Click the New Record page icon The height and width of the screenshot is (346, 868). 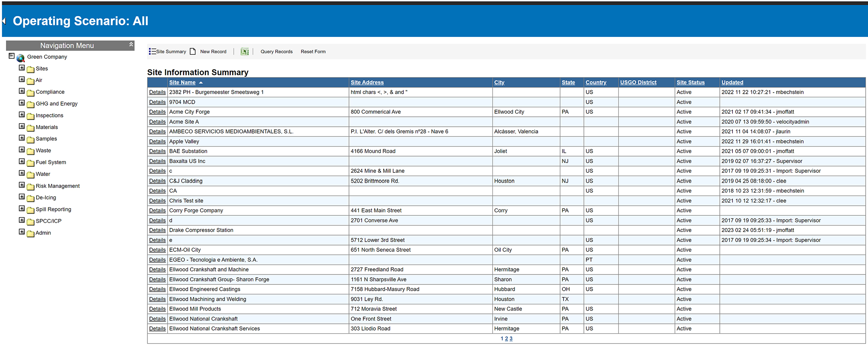coord(193,52)
